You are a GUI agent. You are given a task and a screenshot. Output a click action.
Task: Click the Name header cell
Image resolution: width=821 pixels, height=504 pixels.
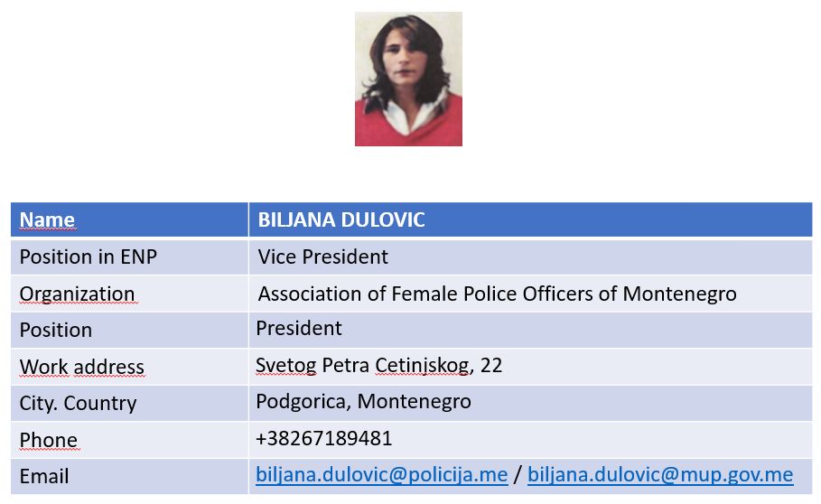click(129, 219)
